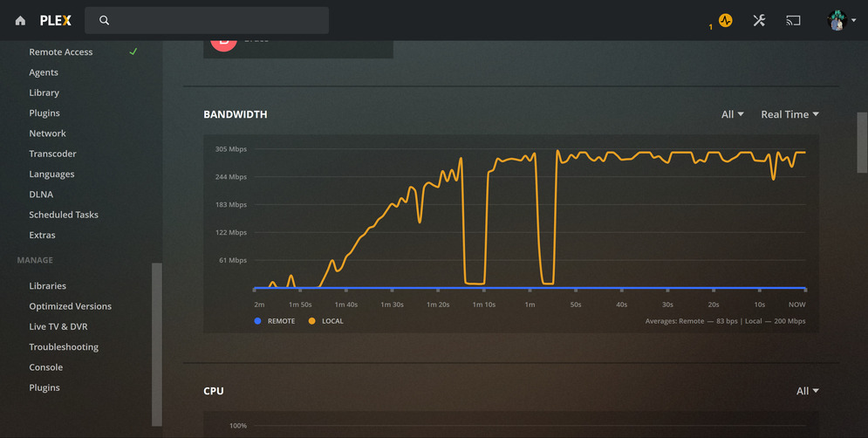Viewport: 868px width, 438px height.
Task: Select DLNA in the sidebar
Action: pos(41,195)
